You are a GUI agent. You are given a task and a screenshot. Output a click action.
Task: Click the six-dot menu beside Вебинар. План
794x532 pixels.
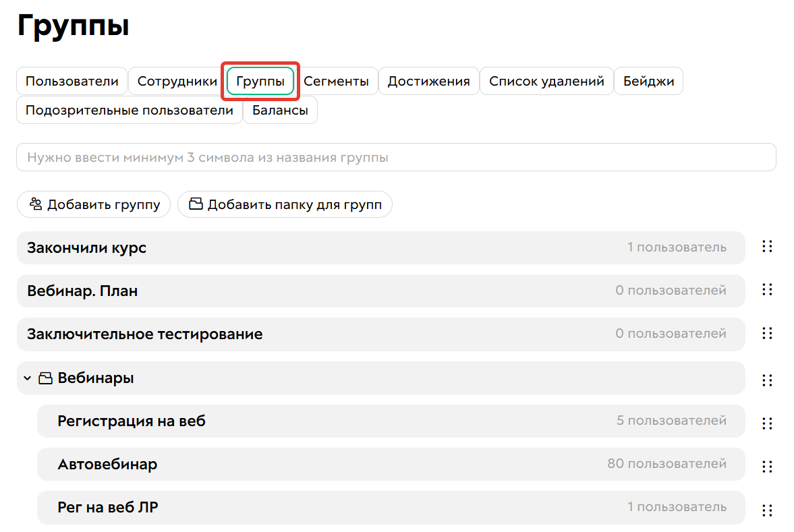pyautogui.click(x=767, y=290)
